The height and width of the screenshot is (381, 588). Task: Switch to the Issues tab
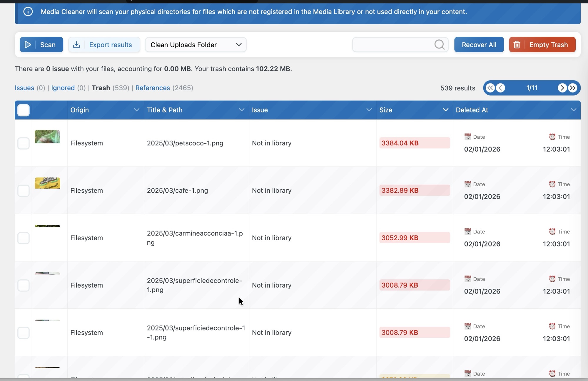coord(24,88)
